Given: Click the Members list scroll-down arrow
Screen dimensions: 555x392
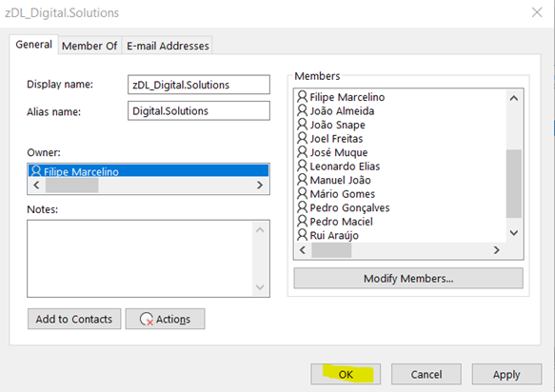Looking at the screenshot, I should pyautogui.click(x=514, y=233).
